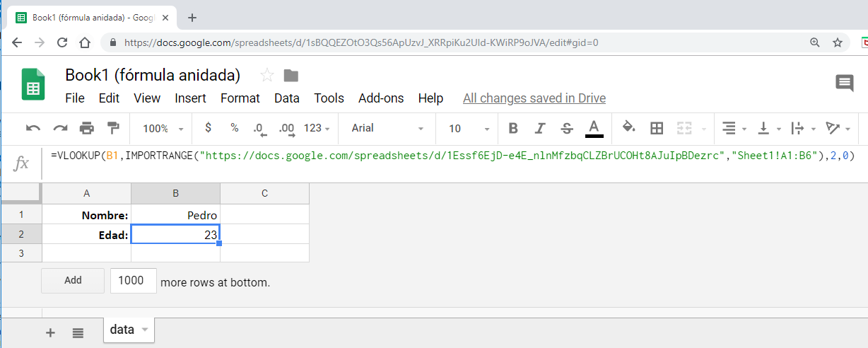Click the undo arrow icon
Viewport: 868px width, 348px height.
pos(33,128)
